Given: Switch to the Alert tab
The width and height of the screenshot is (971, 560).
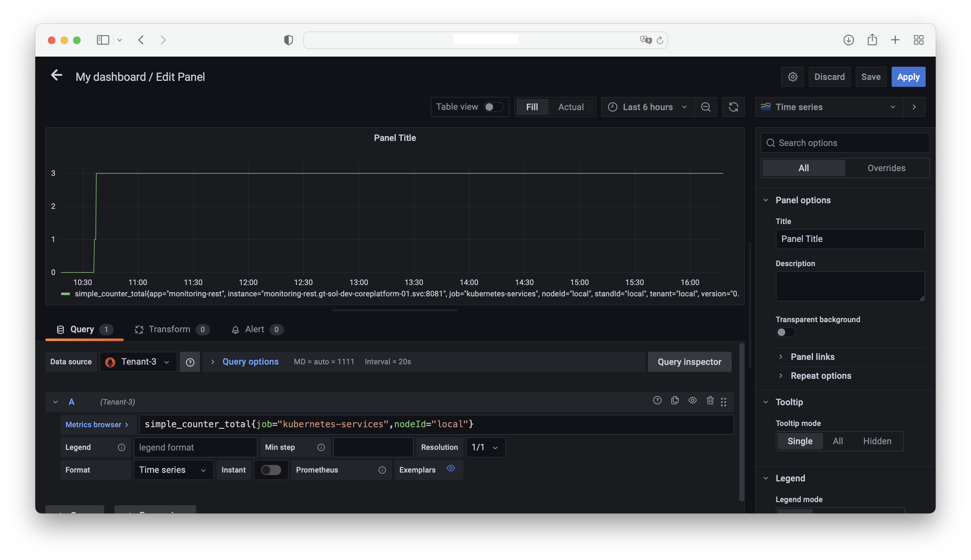Looking at the screenshot, I should point(257,330).
